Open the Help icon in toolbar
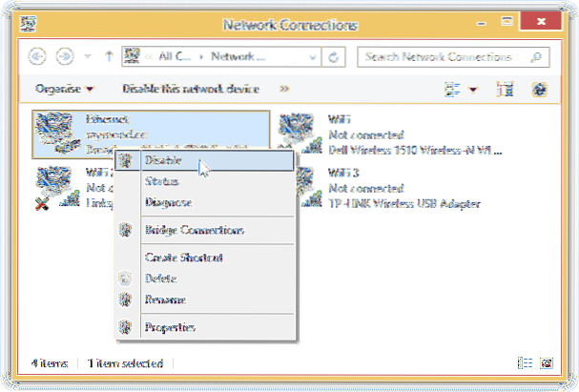 click(539, 90)
